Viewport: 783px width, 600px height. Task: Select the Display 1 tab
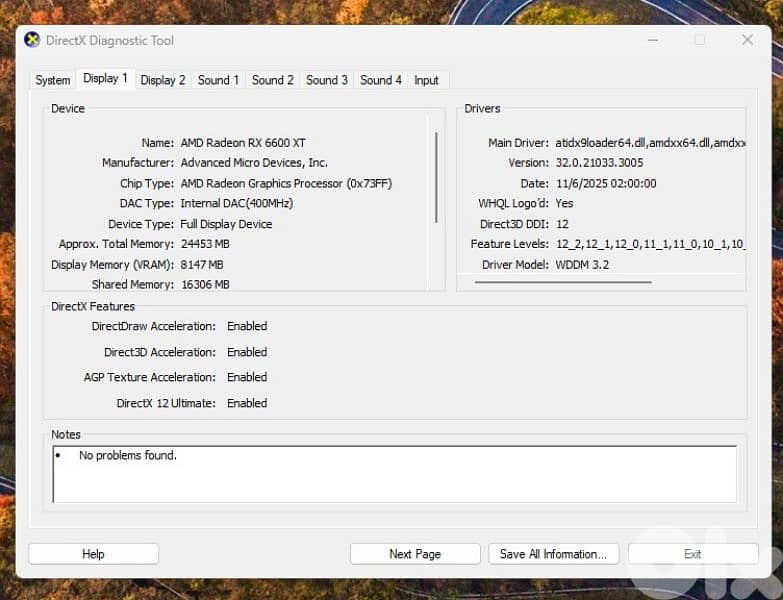(x=105, y=79)
